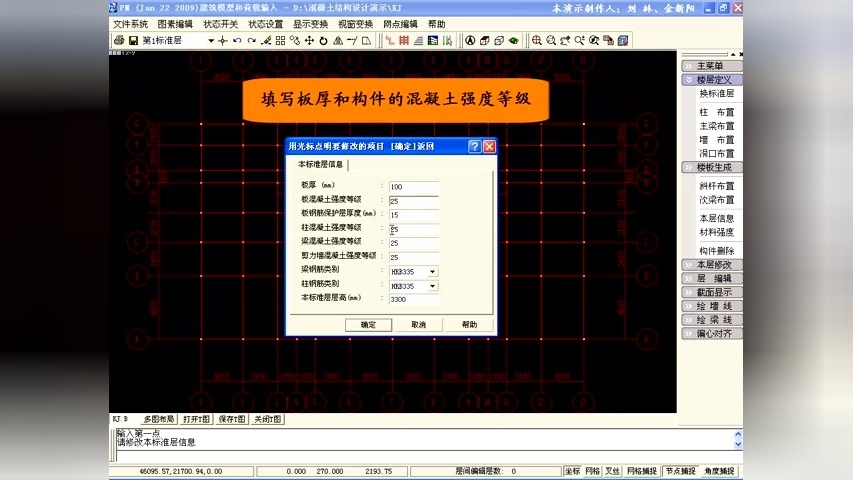Click the undo arrow icon
853x480 pixels.
coord(237,40)
